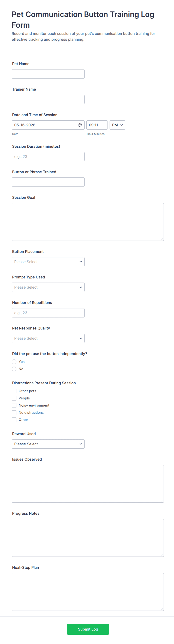Viewport: 174px width, 644px height.
Task: Open the Prompt Type Used dropdown
Action: tap(48, 287)
